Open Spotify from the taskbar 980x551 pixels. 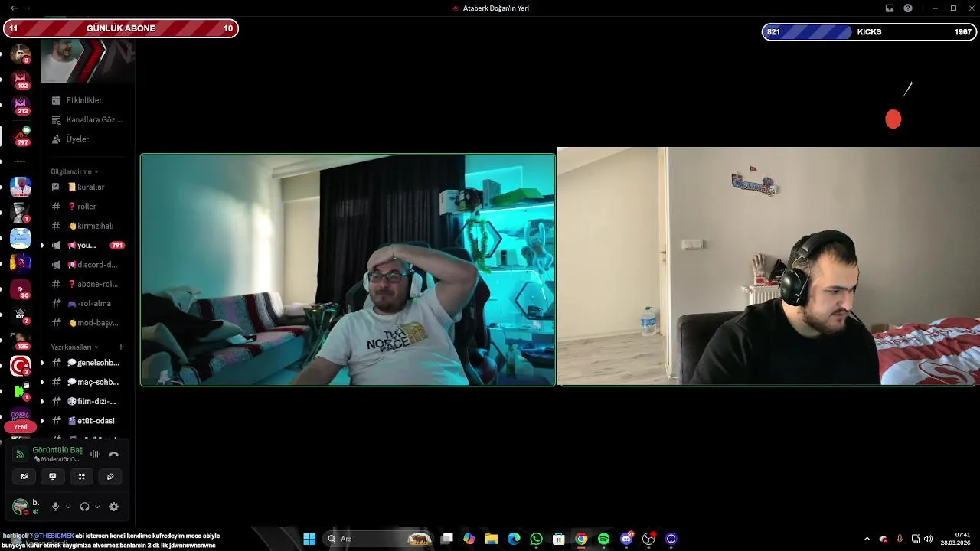[x=603, y=539]
